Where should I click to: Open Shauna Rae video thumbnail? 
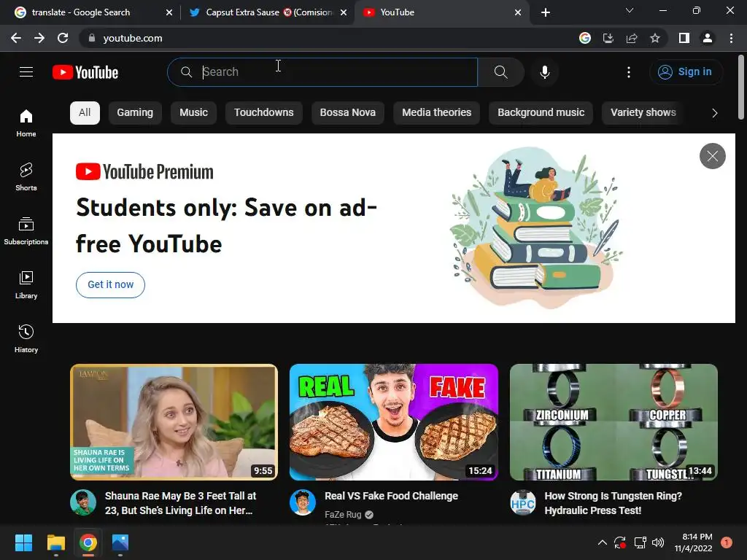174,422
